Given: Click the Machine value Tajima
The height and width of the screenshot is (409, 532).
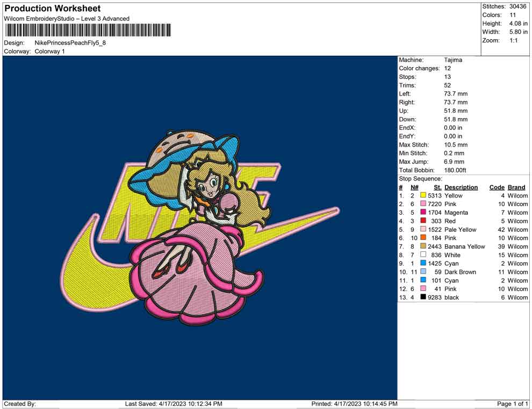Looking at the screenshot, I should coord(453,60).
